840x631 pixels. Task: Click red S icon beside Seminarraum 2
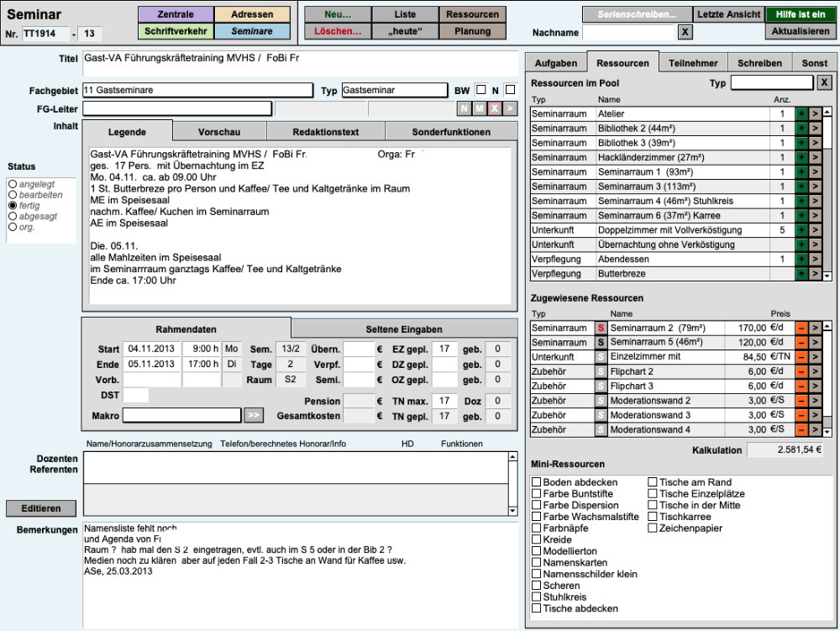(601, 328)
